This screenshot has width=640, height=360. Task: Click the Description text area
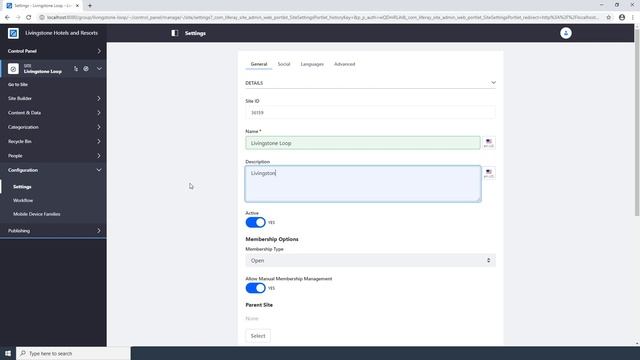pyautogui.click(x=363, y=184)
